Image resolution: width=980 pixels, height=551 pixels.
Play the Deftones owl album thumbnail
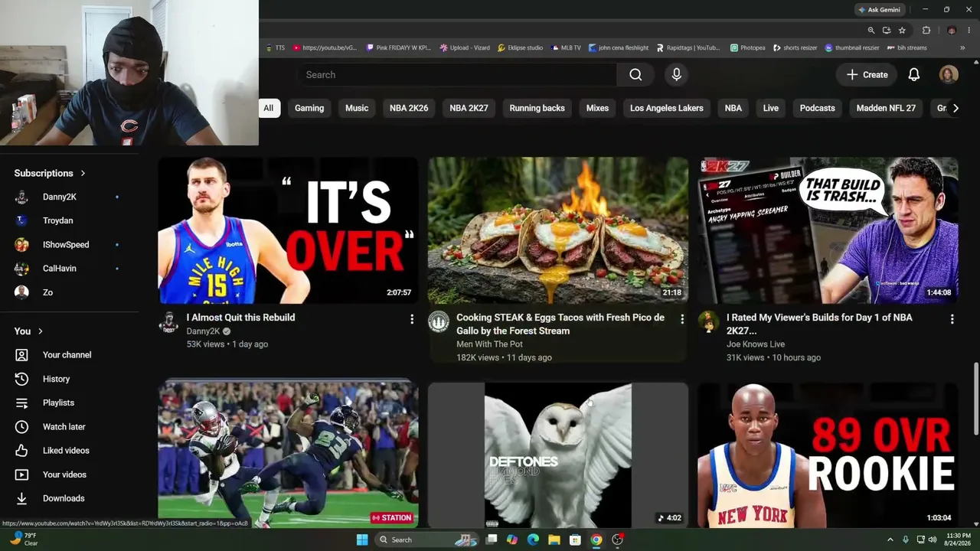click(x=558, y=455)
